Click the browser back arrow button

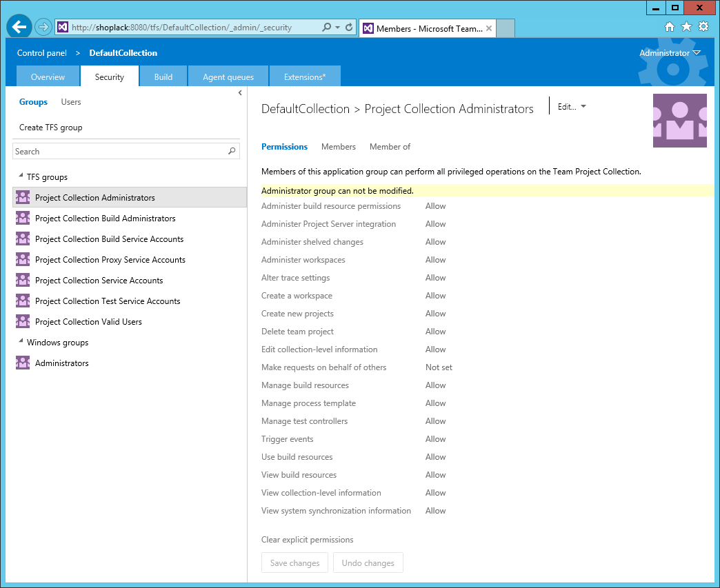pyautogui.click(x=19, y=27)
